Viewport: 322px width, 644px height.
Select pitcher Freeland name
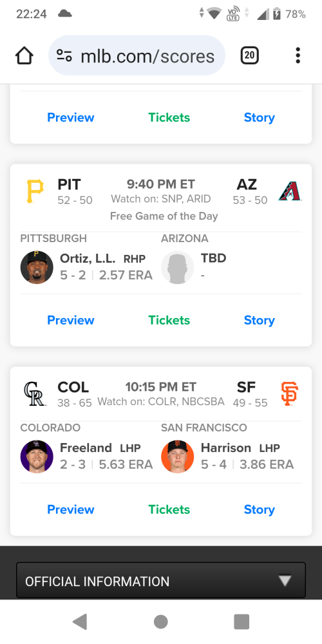[x=86, y=448]
